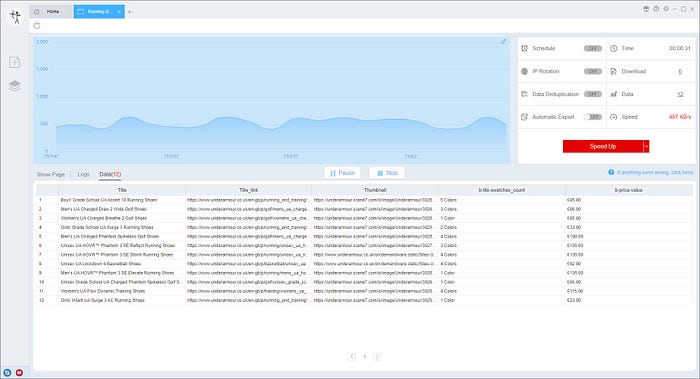This screenshot has height=379, width=700.
Task: Switch to the Show Page tab
Action: 50,174
